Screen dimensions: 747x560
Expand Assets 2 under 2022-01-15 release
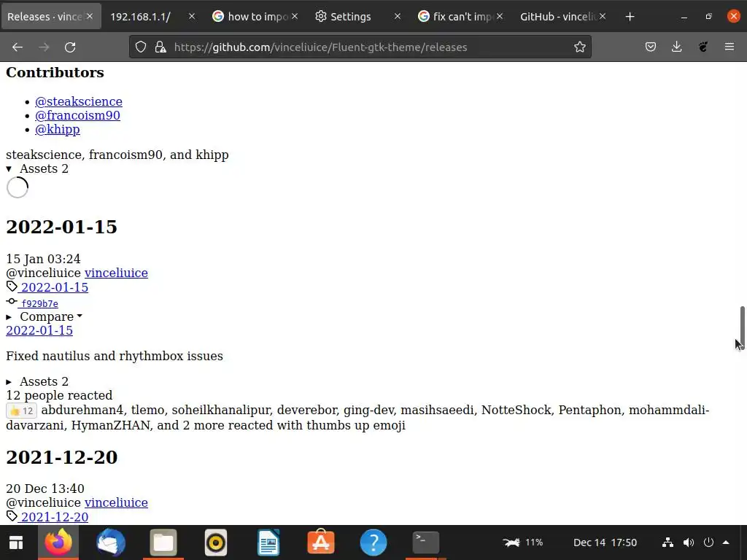(x=37, y=381)
